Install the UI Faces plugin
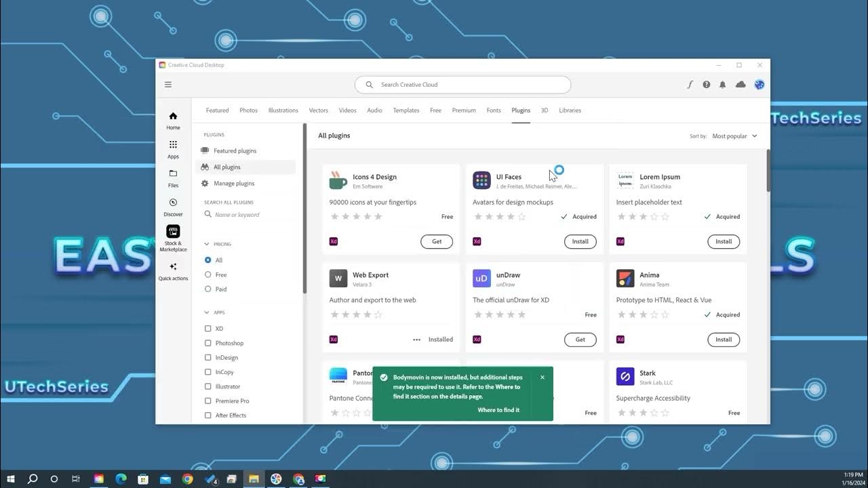The image size is (868, 488). point(580,241)
